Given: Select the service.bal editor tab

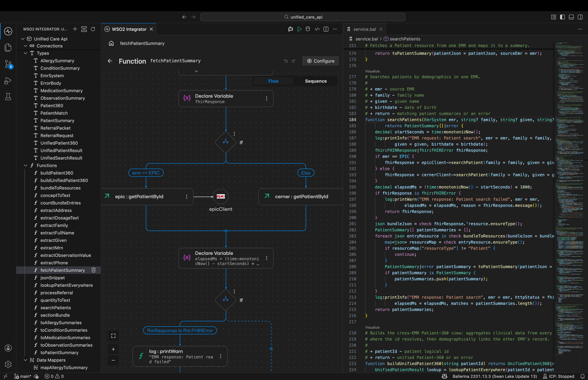Looking at the screenshot, I should tap(364, 29).
